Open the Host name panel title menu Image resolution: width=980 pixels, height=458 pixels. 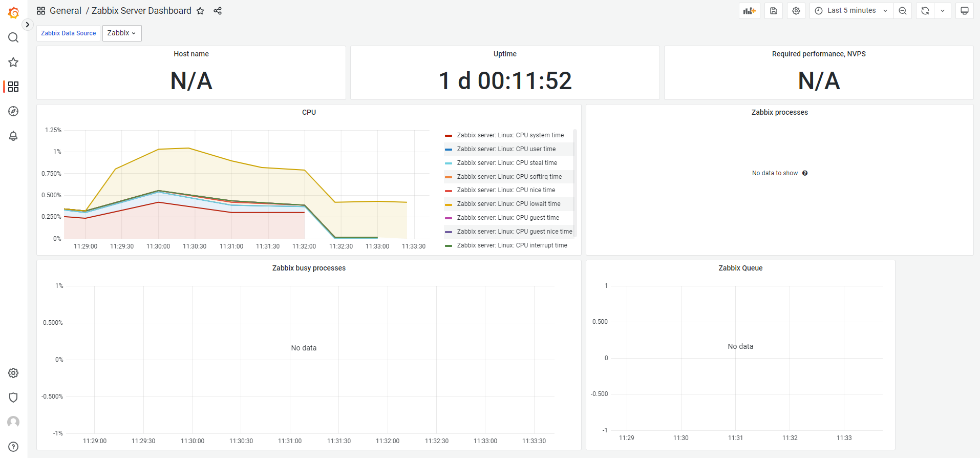pyautogui.click(x=191, y=54)
